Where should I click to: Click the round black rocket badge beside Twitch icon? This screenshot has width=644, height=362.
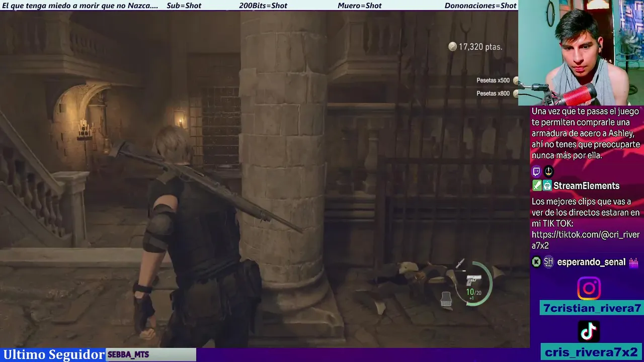(548, 171)
